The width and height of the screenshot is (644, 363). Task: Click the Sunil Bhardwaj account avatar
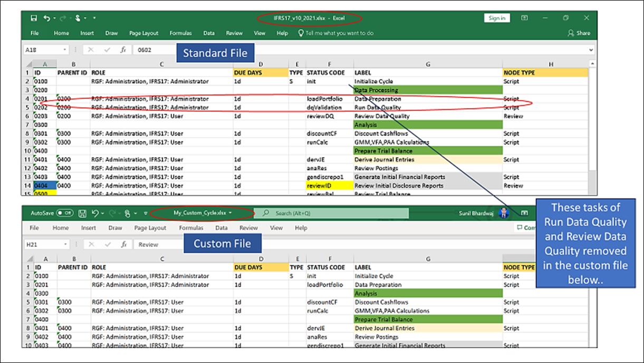coord(505,213)
